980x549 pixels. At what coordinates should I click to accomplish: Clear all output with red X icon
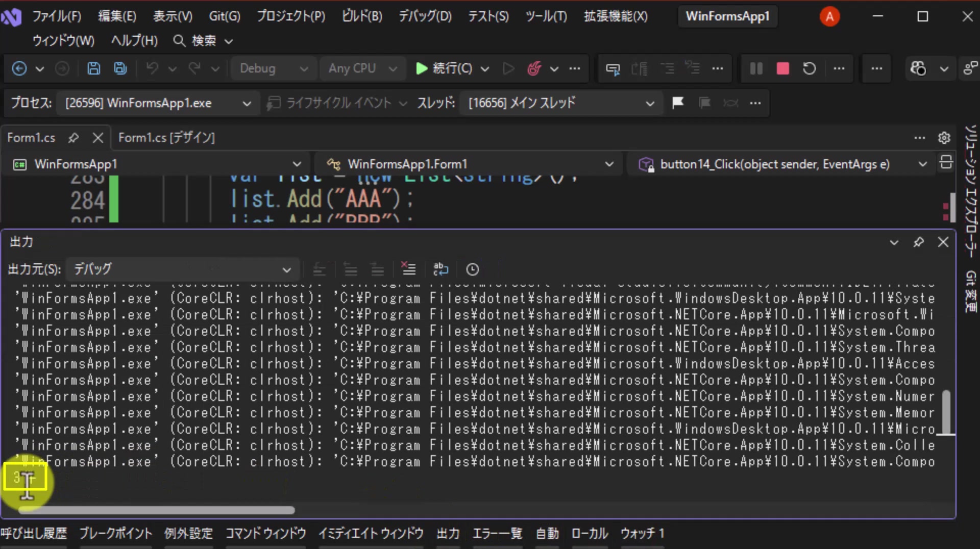(408, 269)
